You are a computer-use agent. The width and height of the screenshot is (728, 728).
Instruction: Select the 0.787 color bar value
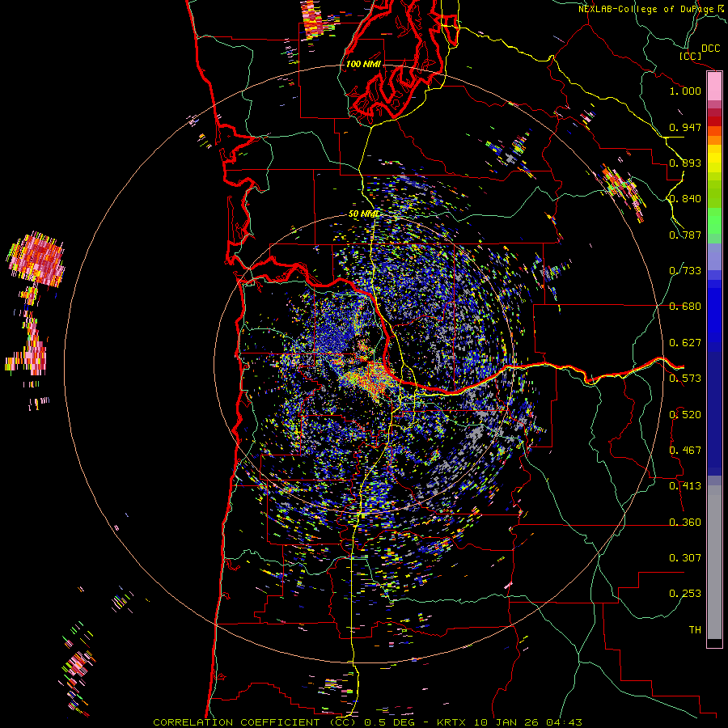pos(685,235)
